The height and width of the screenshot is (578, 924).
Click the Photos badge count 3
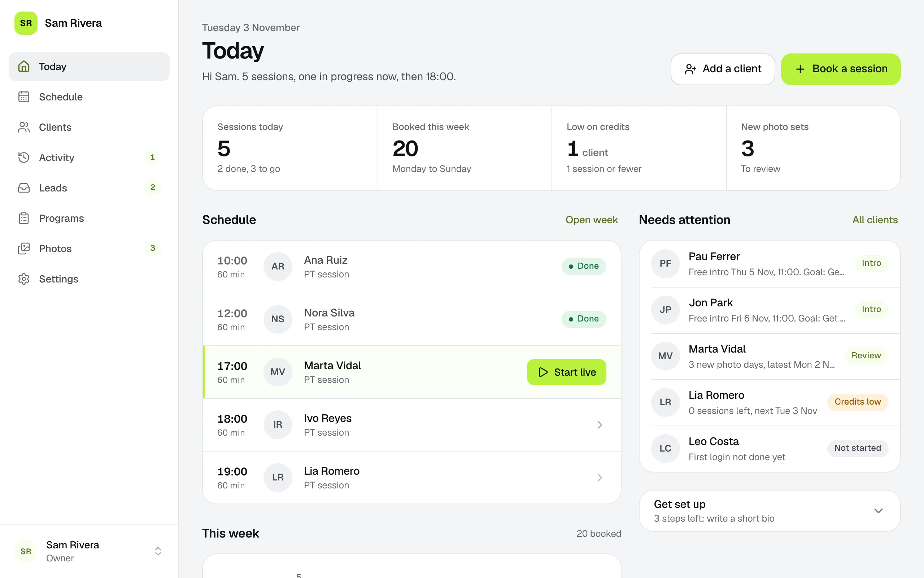(153, 248)
